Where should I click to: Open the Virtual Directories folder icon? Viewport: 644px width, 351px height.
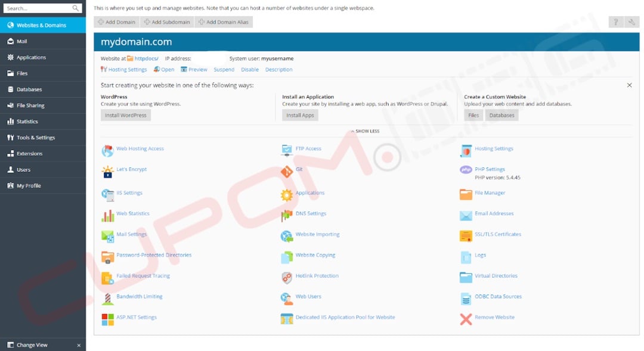(466, 278)
